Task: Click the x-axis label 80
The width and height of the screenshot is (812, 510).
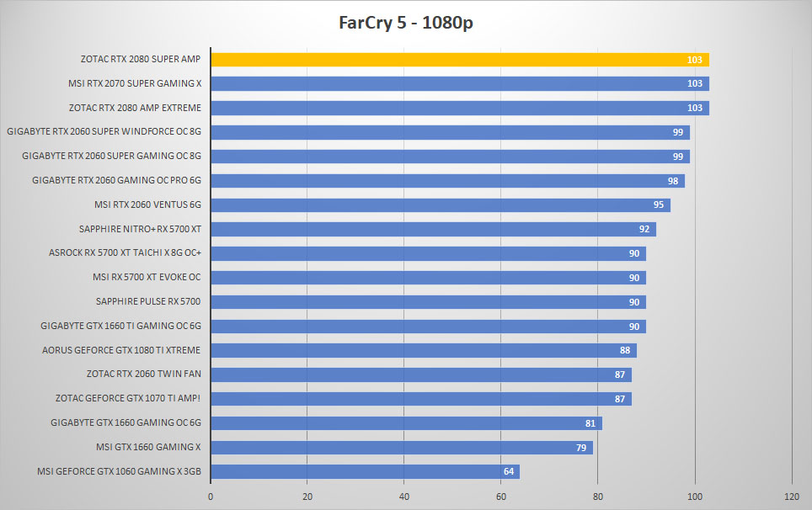Action: pyautogui.click(x=597, y=497)
